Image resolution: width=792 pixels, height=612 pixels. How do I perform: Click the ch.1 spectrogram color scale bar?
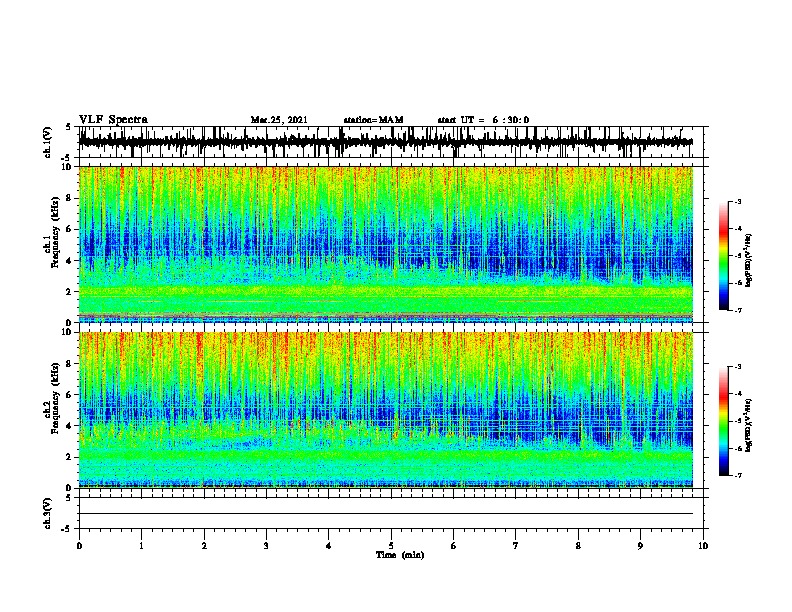click(724, 256)
